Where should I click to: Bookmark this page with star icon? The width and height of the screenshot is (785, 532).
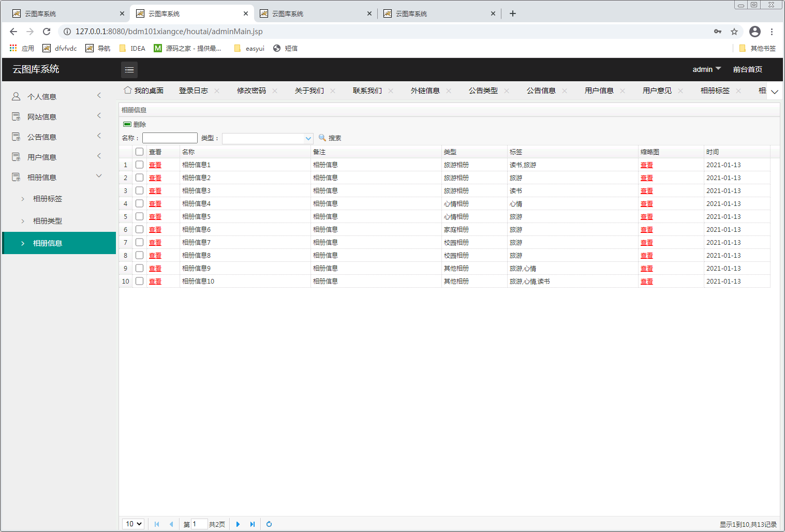[734, 32]
